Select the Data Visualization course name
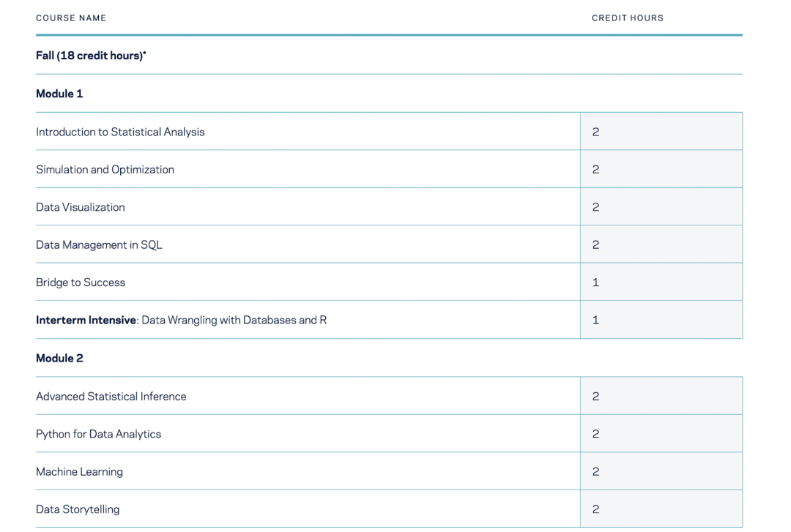The width and height of the screenshot is (791, 532). pos(81,207)
